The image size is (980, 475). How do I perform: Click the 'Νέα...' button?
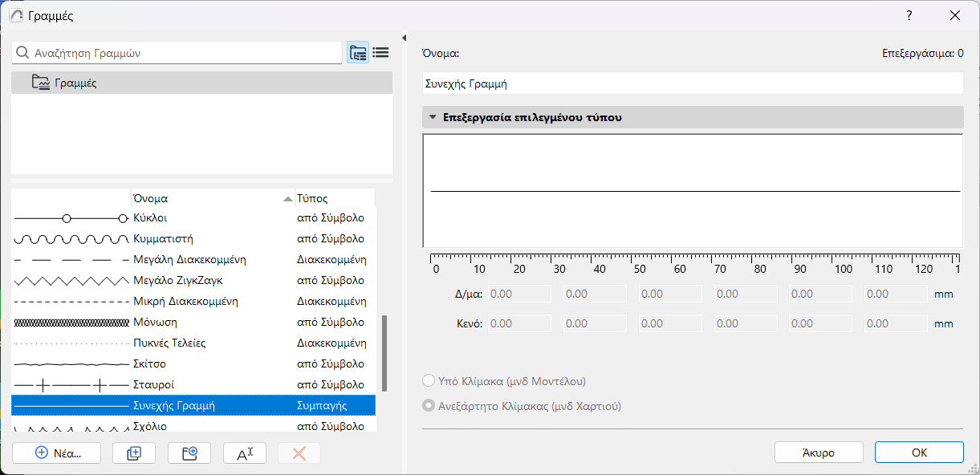57,453
